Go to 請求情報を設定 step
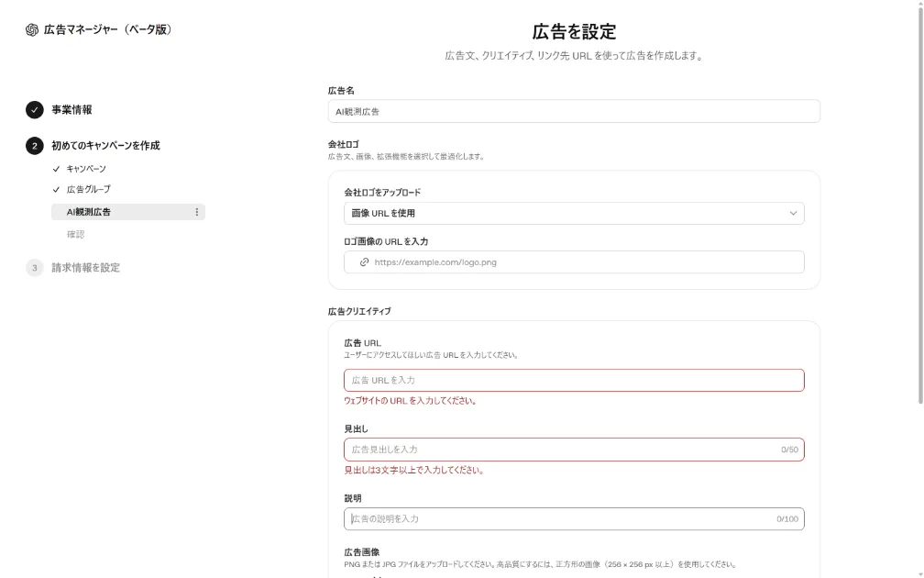The image size is (924, 578). coord(85,268)
